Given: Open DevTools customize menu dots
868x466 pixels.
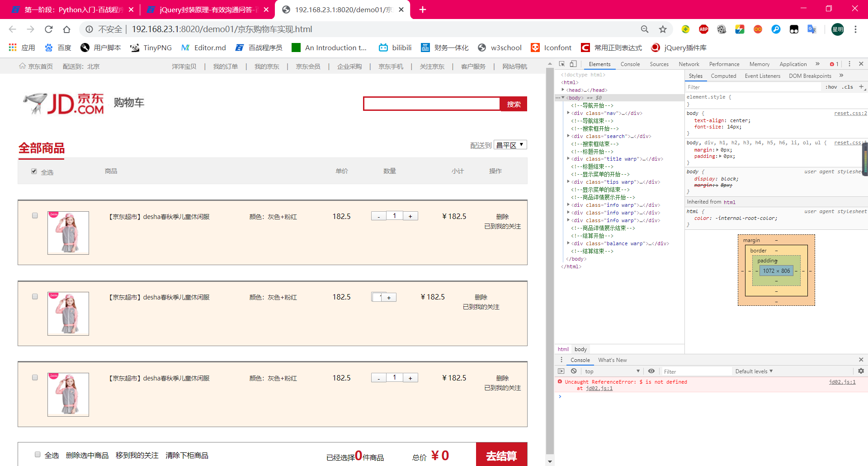Looking at the screenshot, I should 849,64.
